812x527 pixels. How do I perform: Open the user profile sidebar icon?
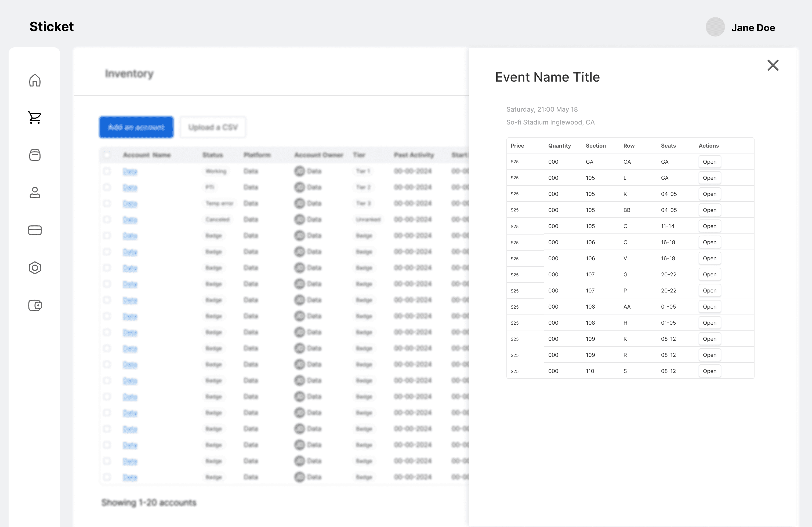(x=35, y=193)
